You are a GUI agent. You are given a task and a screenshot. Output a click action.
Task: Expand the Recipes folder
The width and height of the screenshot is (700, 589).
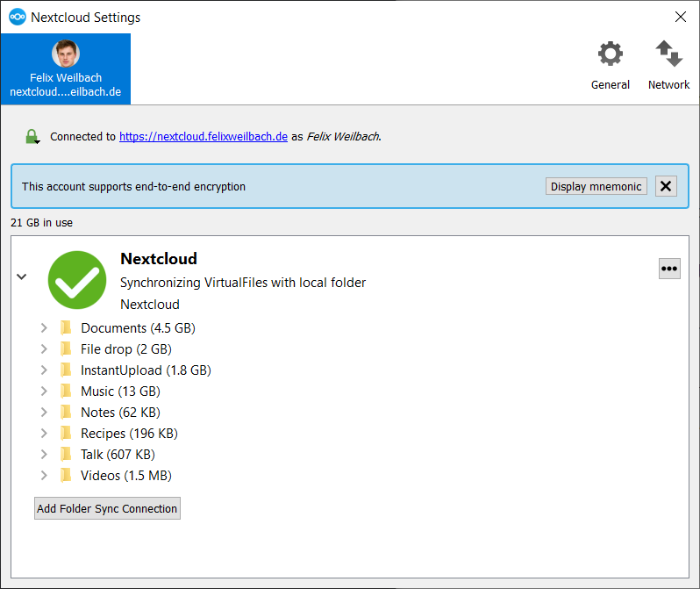43,434
